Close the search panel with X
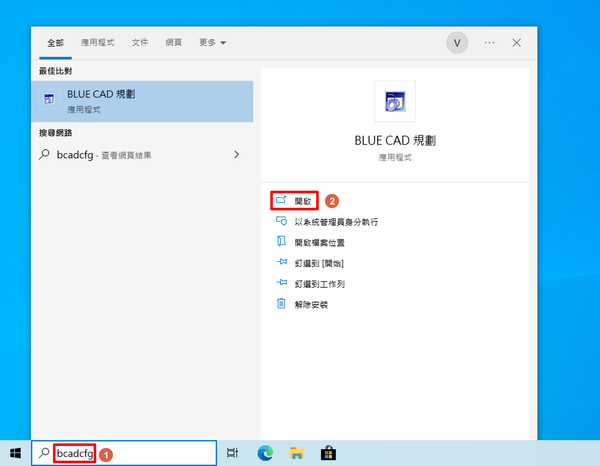The width and height of the screenshot is (600, 466). point(517,42)
